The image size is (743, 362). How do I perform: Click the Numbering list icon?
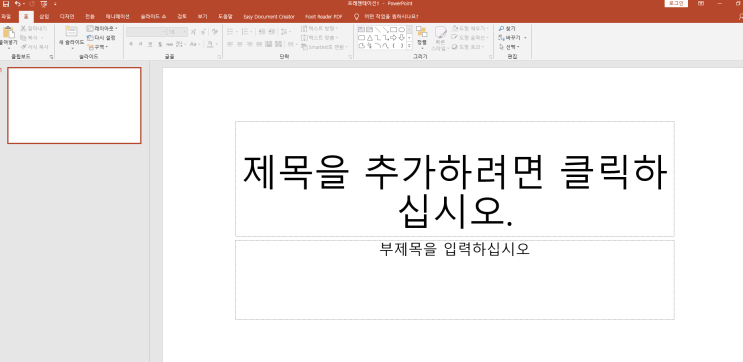pos(245,32)
